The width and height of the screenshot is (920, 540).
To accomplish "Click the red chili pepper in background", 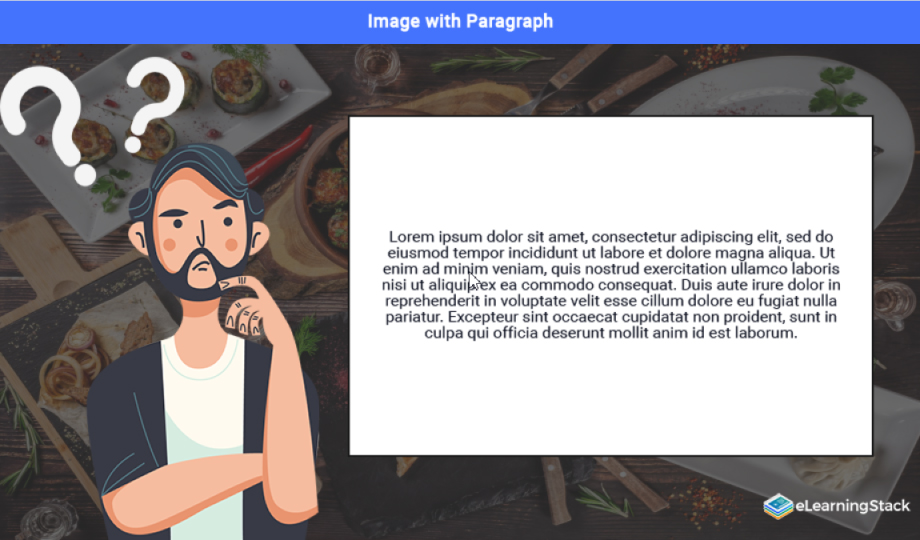I will 280,156.
